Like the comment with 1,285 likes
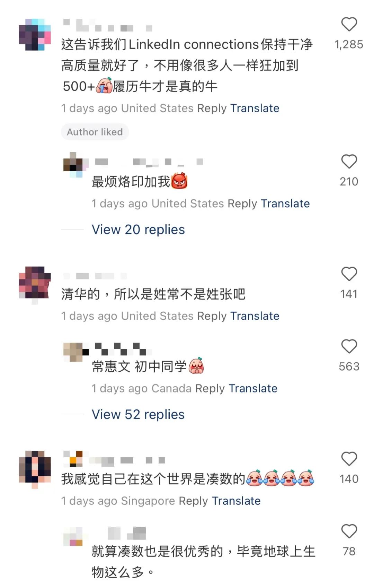Viewport: 374px width, 588px height. tap(349, 25)
